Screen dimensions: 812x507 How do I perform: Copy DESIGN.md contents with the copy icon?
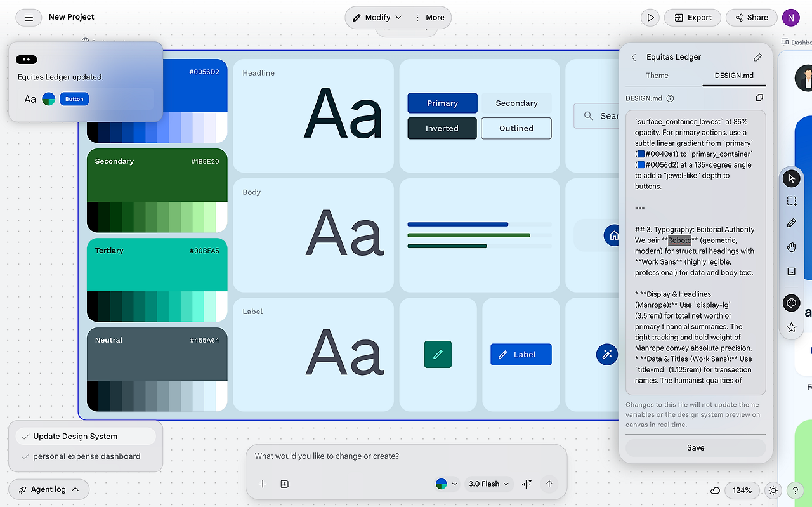pos(759,98)
